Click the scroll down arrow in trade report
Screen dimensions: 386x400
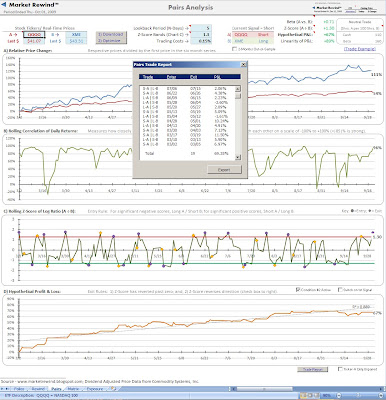(x=238, y=157)
